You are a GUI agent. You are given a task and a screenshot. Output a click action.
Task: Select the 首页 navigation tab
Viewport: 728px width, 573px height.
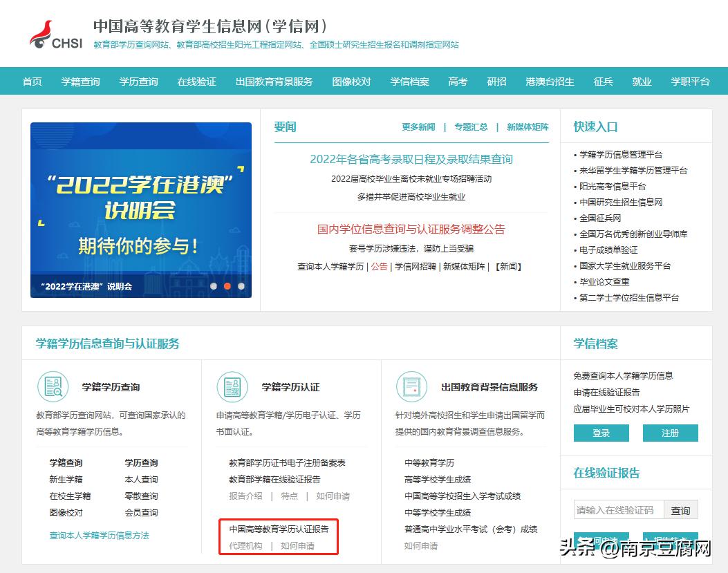click(32, 81)
